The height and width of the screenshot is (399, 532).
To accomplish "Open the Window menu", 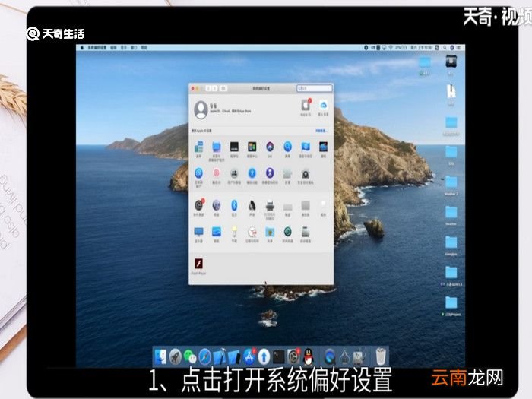I will coord(134,48).
